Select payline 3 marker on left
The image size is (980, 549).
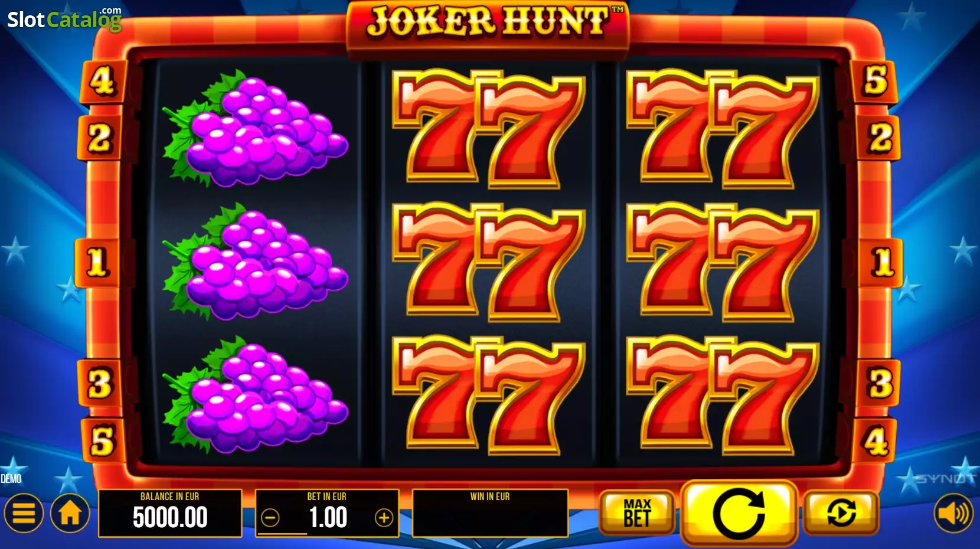(100, 384)
